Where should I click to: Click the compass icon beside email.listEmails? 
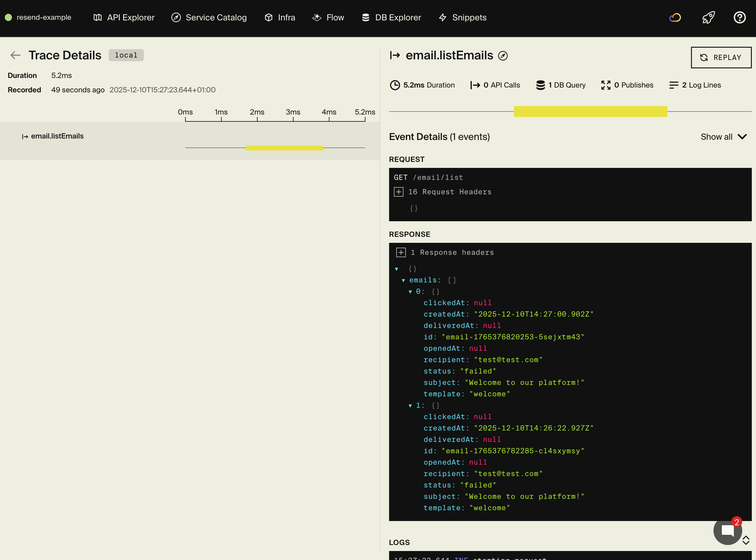click(503, 55)
